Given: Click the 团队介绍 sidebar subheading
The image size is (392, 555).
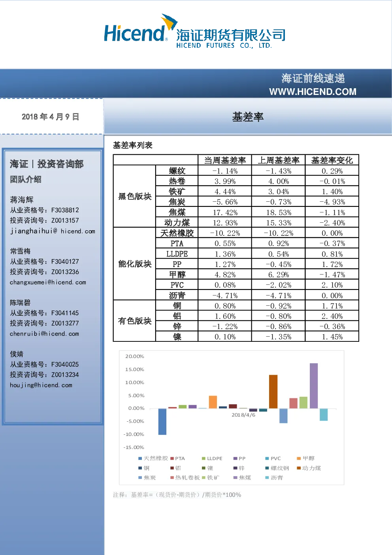Looking at the screenshot, I should (x=26, y=180).
